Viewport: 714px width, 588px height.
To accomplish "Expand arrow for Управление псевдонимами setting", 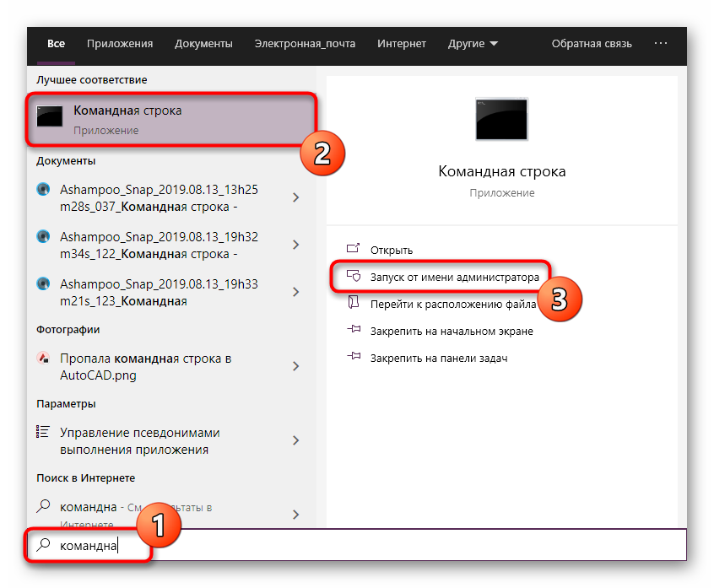I will (x=295, y=440).
